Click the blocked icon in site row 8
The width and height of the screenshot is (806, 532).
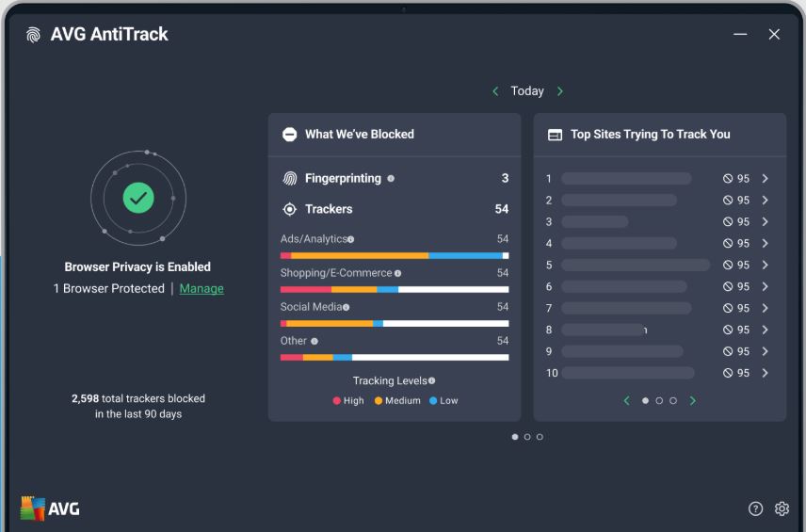click(x=727, y=330)
